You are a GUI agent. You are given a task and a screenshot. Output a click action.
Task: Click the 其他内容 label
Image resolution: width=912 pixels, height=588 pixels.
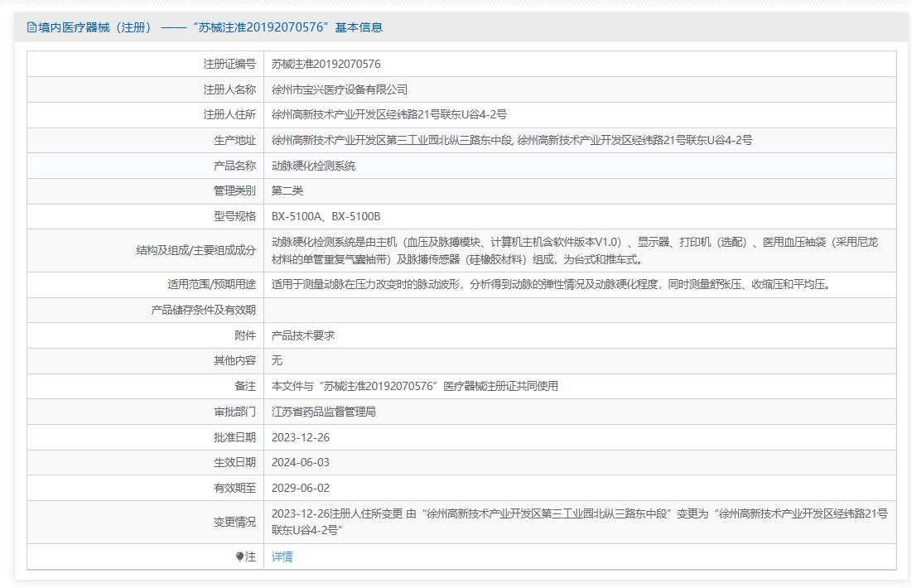click(x=234, y=360)
